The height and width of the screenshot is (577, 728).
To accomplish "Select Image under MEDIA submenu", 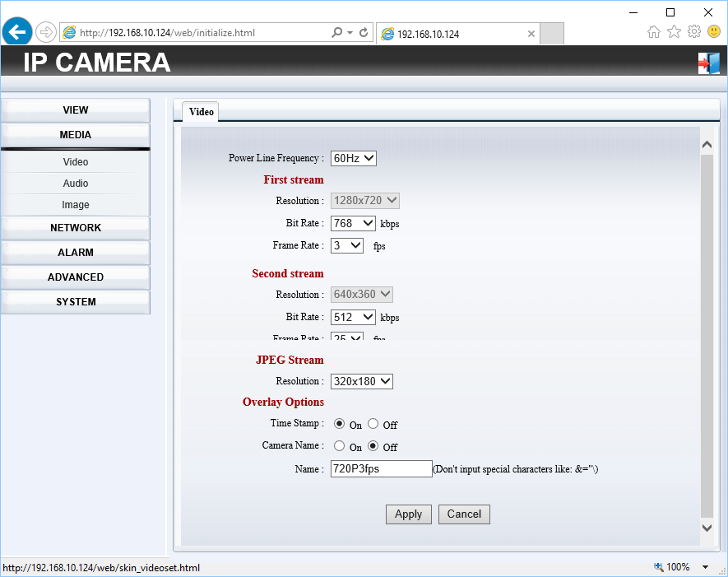I will pos(76,204).
